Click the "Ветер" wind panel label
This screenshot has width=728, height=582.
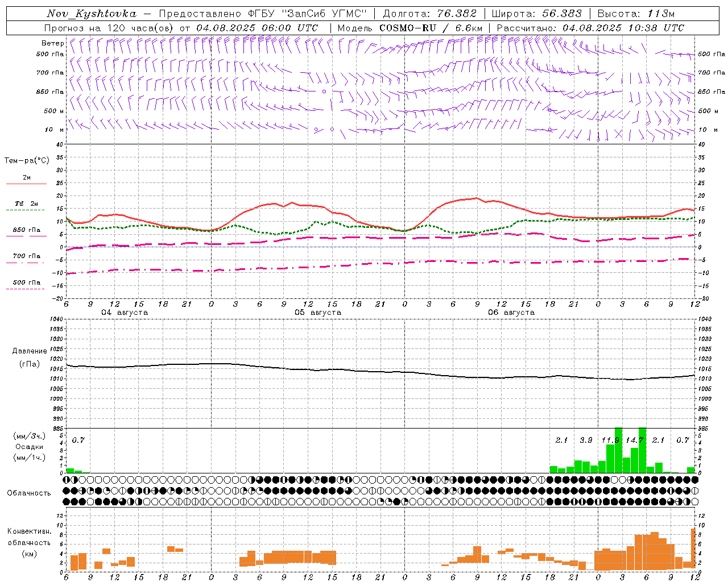click(x=52, y=43)
